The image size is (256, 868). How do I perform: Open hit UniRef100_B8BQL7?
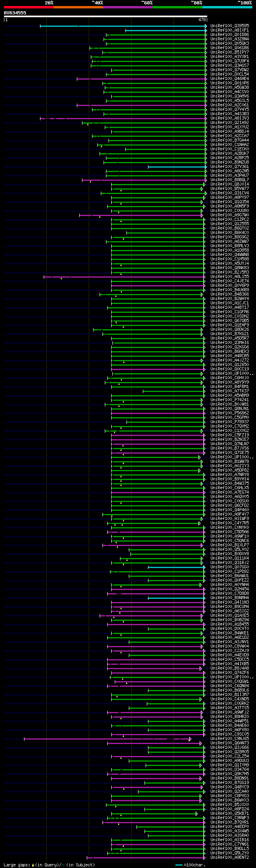coord(230,180)
